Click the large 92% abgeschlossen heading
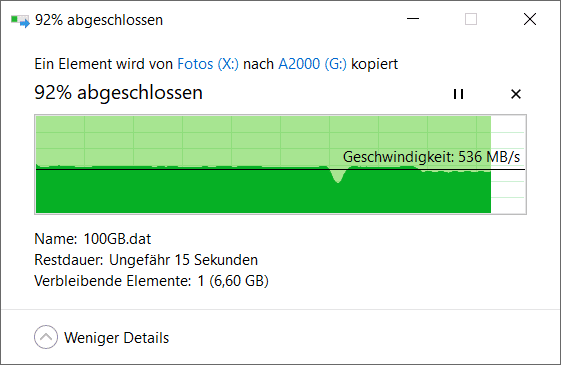The width and height of the screenshot is (561, 365). pyautogui.click(x=118, y=93)
